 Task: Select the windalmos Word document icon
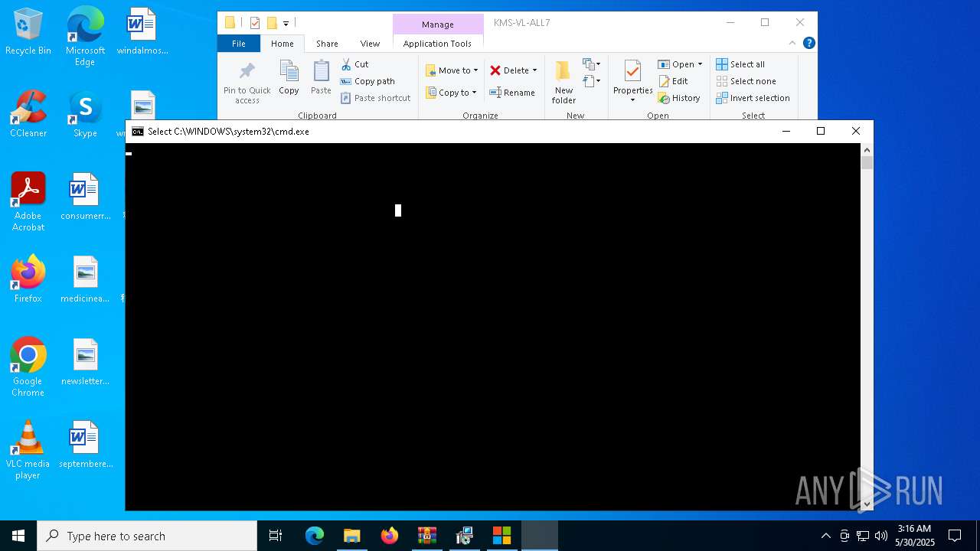pyautogui.click(x=142, y=32)
